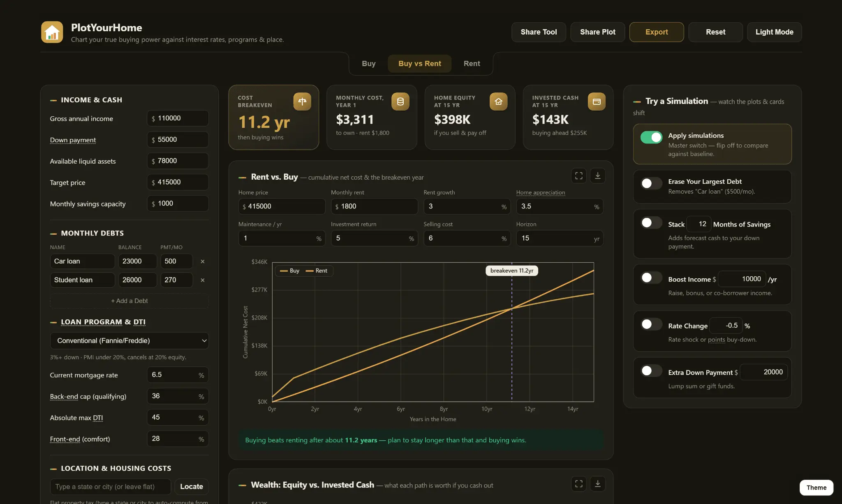842x504 pixels.
Task: Enable Stack Months of Savings toggle
Action: tap(652, 223)
